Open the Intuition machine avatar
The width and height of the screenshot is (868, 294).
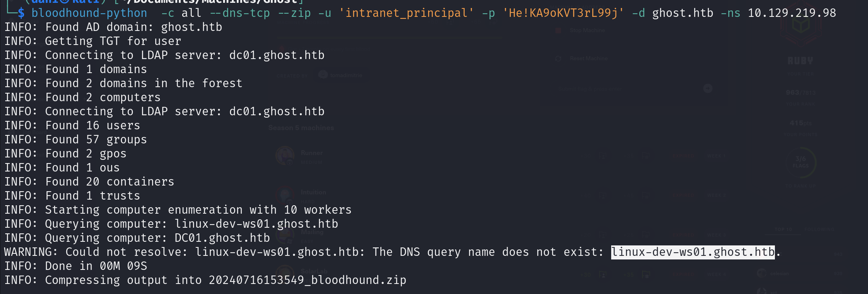(285, 195)
